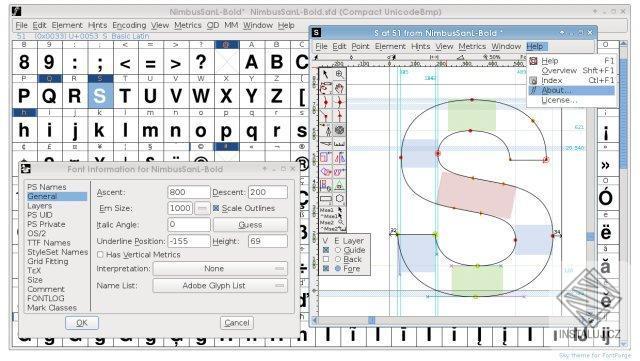The width and height of the screenshot is (640, 361).
Task: Select PS Names in font info list
Action: pos(47,187)
